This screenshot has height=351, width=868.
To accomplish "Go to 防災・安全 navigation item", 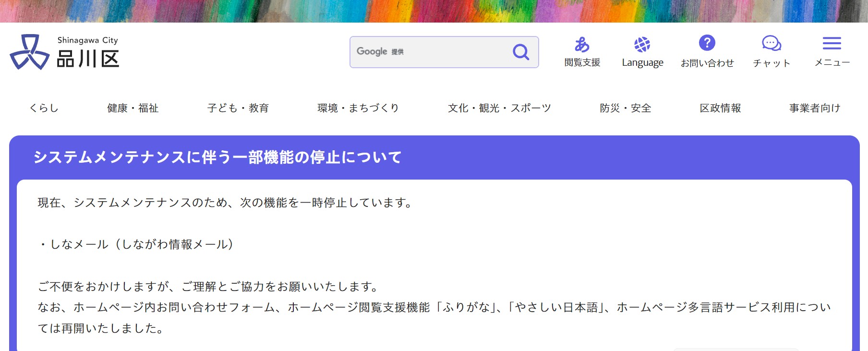I will coord(626,108).
